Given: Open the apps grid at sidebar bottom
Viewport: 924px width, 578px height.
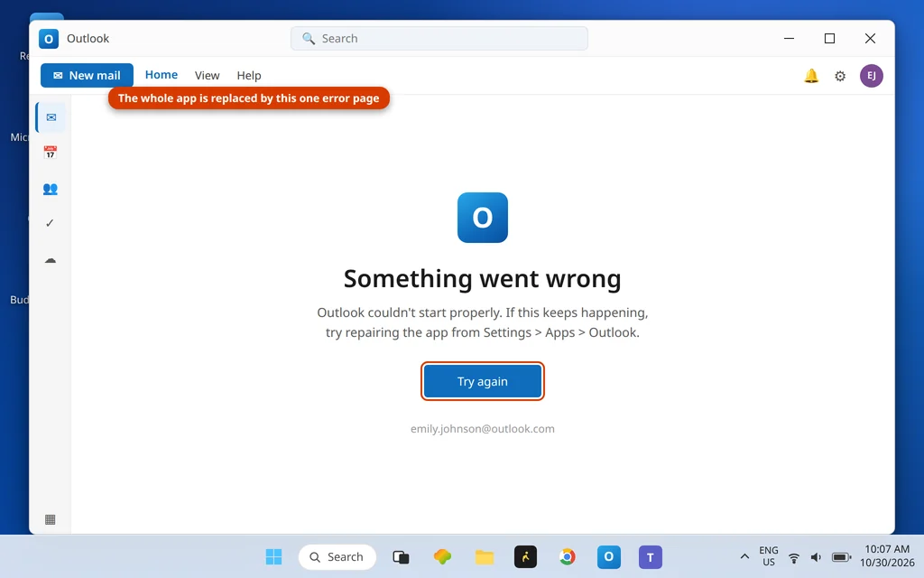Looking at the screenshot, I should pyautogui.click(x=51, y=519).
